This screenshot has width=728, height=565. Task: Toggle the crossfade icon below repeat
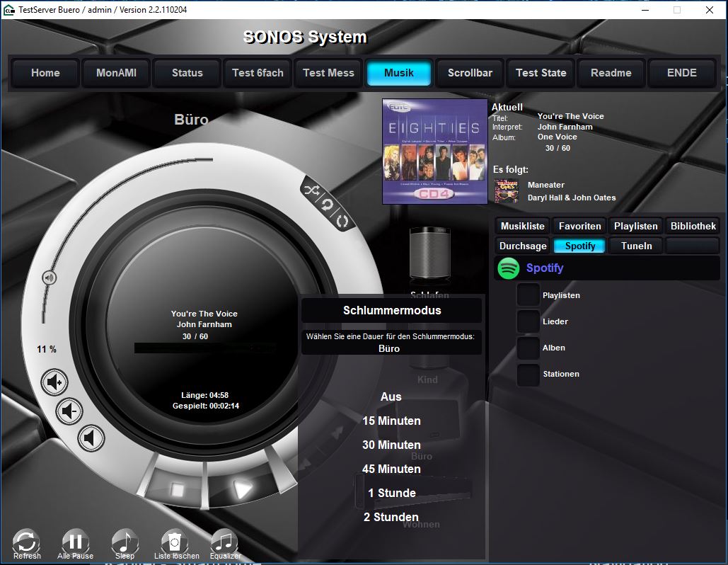point(342,222)
